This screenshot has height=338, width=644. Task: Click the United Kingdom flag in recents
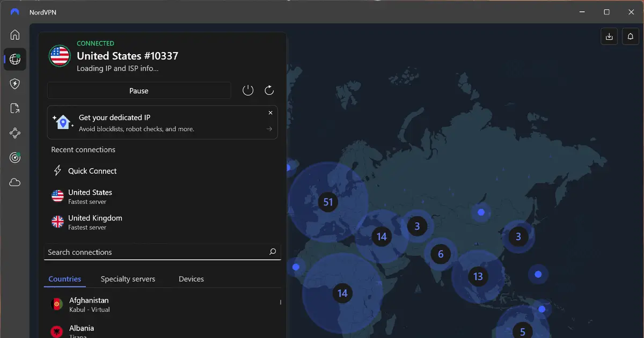pyautogui.click(x=57, y=222)
